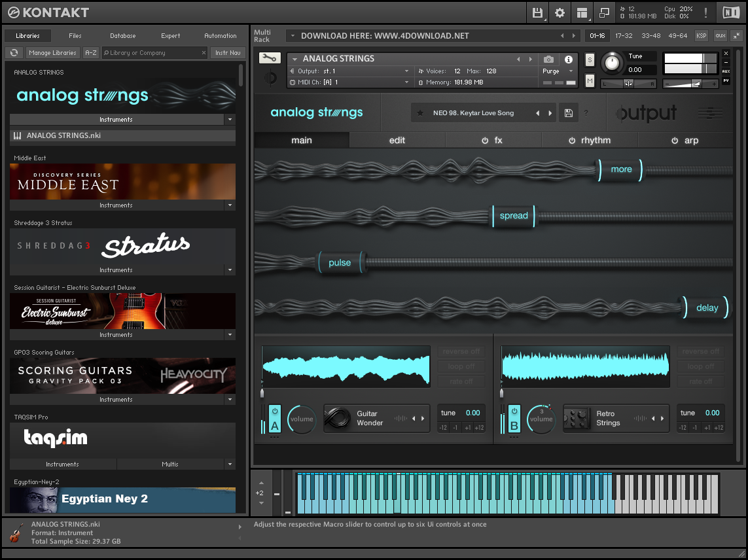Click the minimized view window icon
The height and width of the screenshot is (560, 748).
click(x=604, y=13)
